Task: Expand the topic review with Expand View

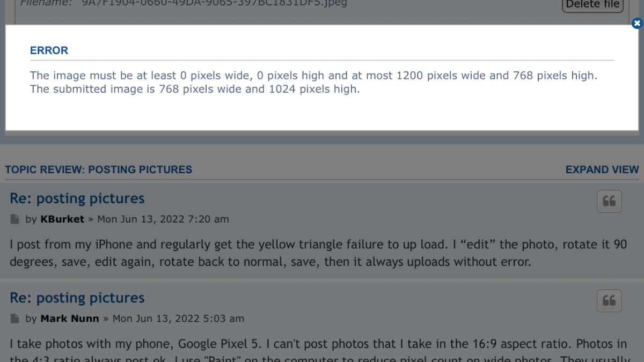Action: tap(602, 169)
